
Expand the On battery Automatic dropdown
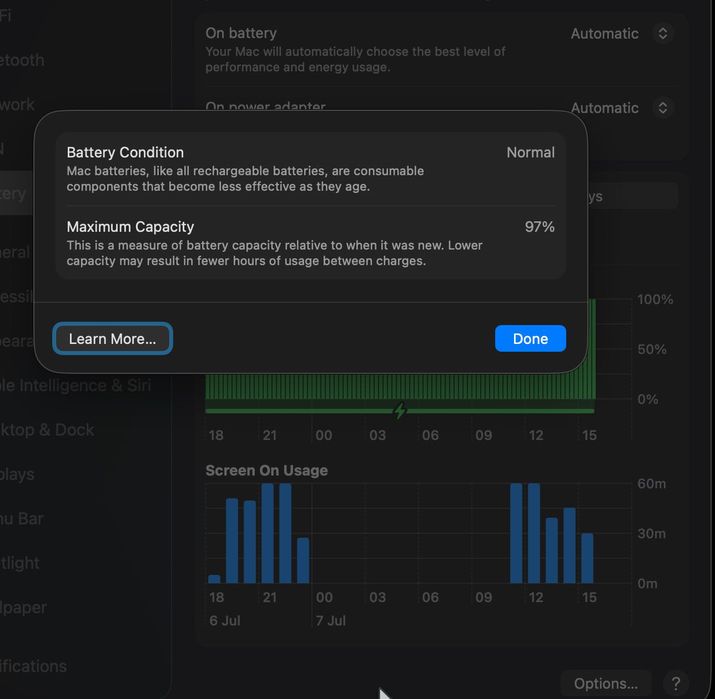coord(621,33)
